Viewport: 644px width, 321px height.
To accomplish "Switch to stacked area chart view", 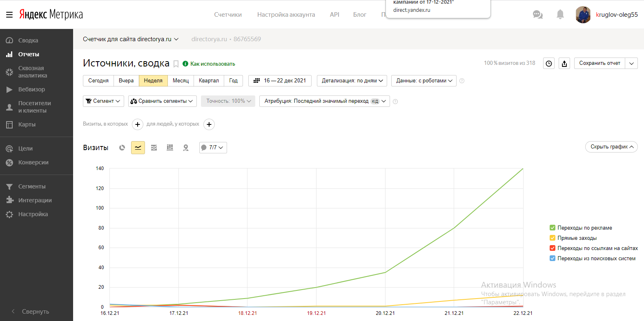I will click(x=154, y=148).
